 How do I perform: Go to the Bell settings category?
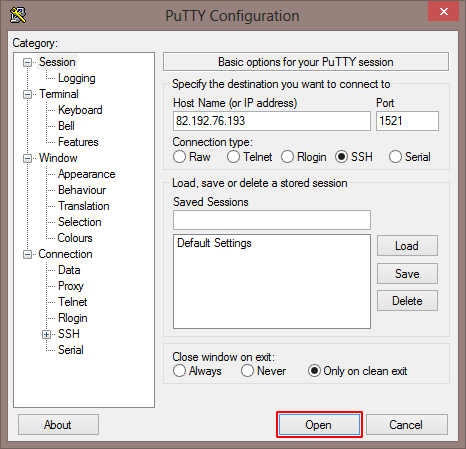pyautogui.click(x=66, y=126)
